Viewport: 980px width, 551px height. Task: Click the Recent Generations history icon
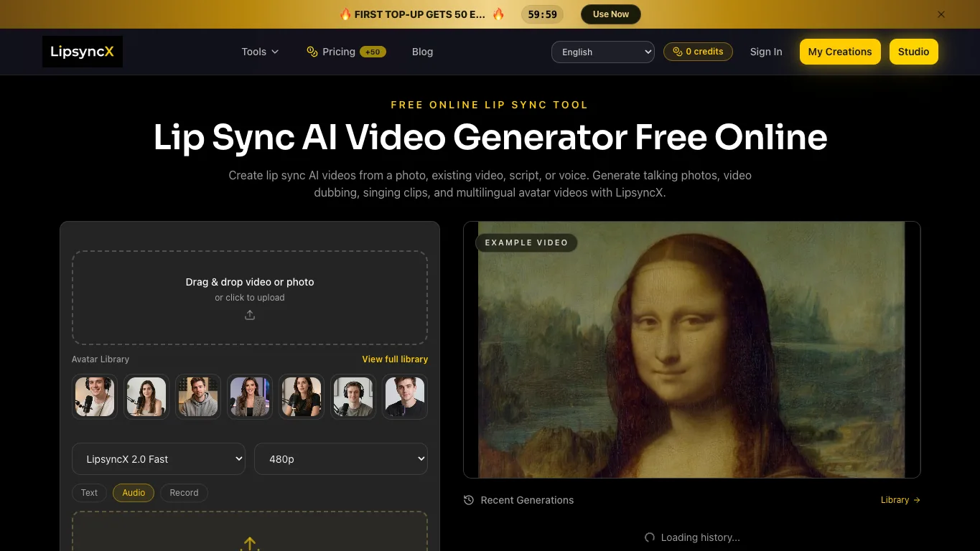(469, 500)
